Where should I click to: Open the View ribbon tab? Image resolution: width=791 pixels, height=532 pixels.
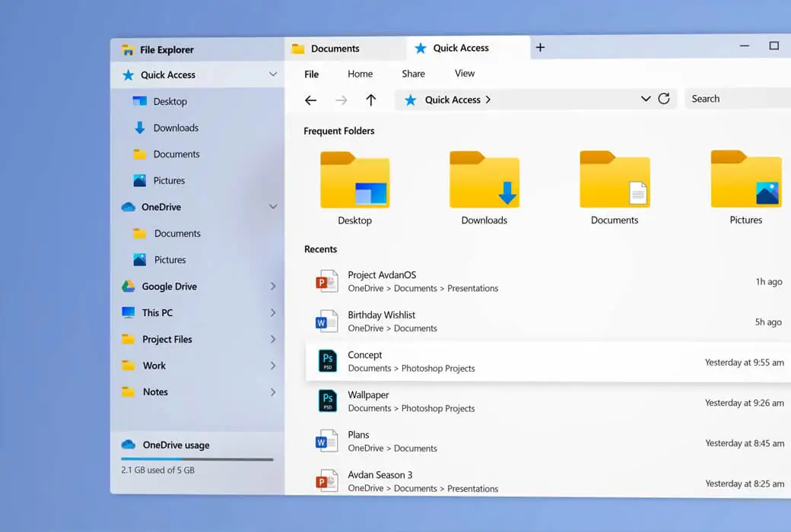465,73
